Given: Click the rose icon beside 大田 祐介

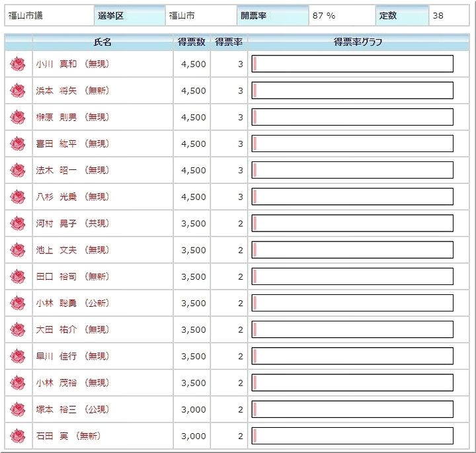Looking at the screenshot, I should coord(18,329).
